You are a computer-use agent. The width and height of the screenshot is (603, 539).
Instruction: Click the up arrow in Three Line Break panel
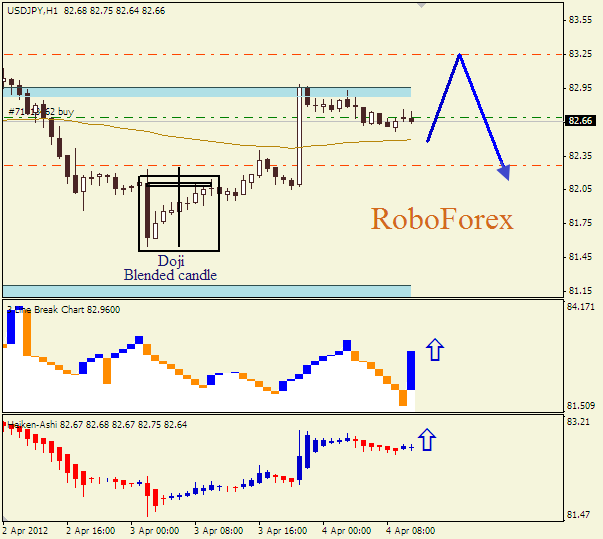click(x=435, y=350)
